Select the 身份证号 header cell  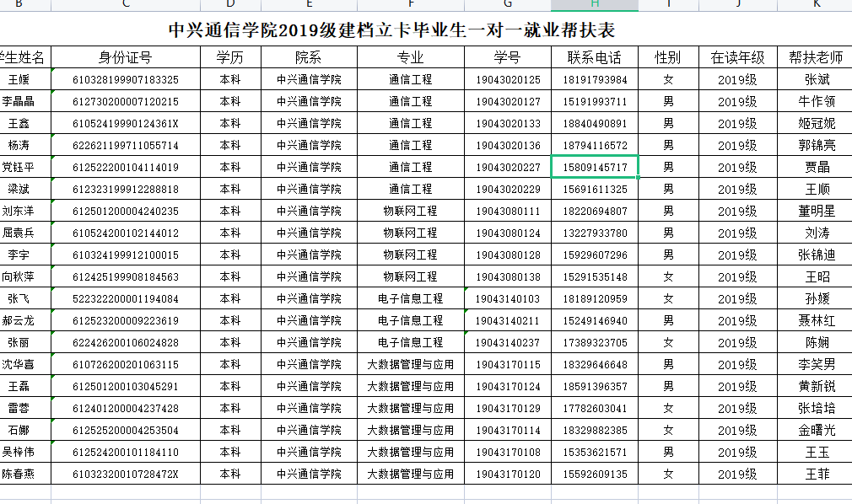coord(126,57)
